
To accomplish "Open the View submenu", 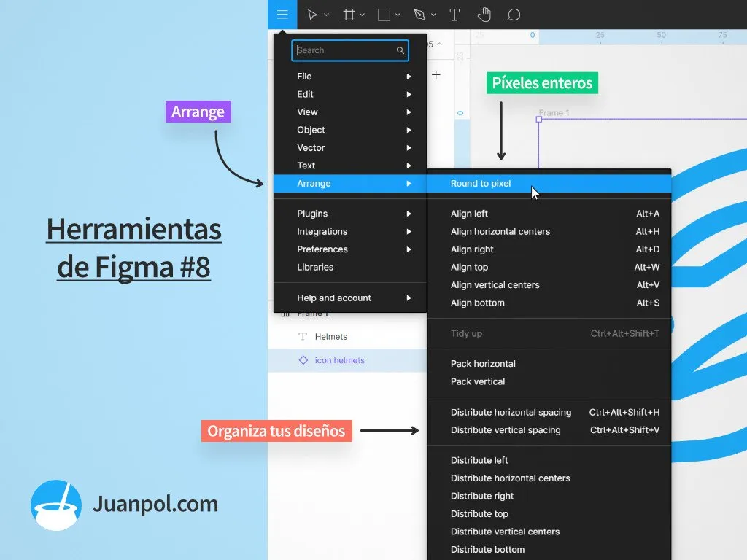I will [350, 112].
